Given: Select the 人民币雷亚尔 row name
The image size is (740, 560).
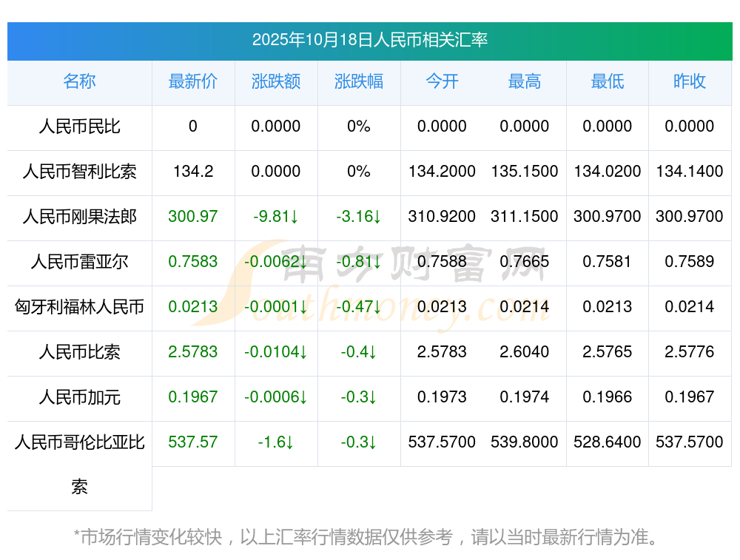Looking at the screenshot, I should [79, 261].
